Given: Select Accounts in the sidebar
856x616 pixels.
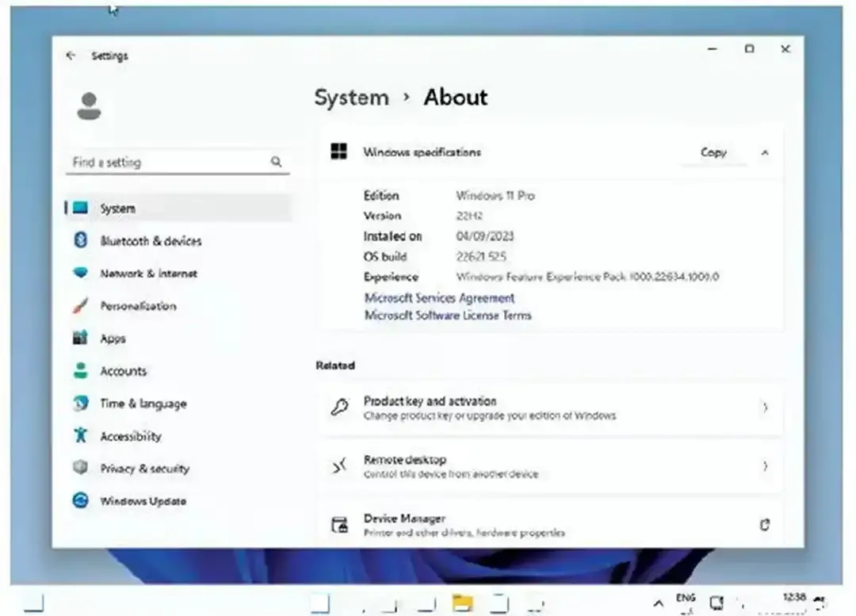Looking at the screenshot, I should [123, 371].
